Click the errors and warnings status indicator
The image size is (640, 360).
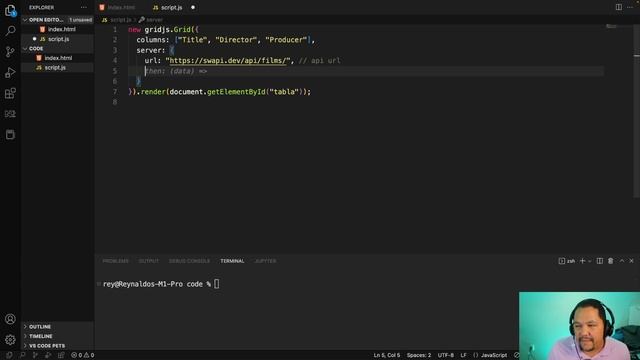pos(83,355)
